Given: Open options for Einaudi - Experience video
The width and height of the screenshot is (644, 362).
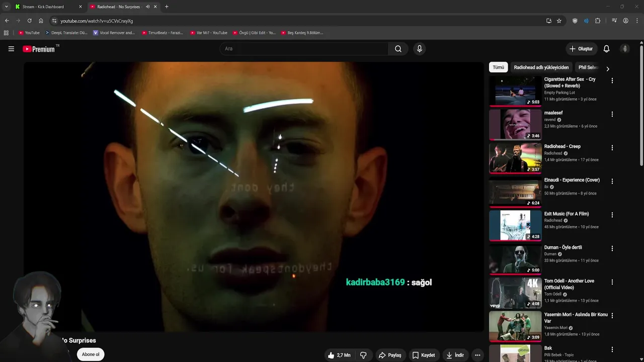Looking at the screenshot, I should coord(612,182).
